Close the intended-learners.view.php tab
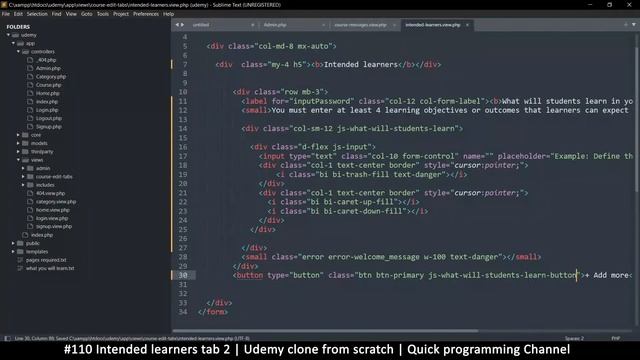 467,25
